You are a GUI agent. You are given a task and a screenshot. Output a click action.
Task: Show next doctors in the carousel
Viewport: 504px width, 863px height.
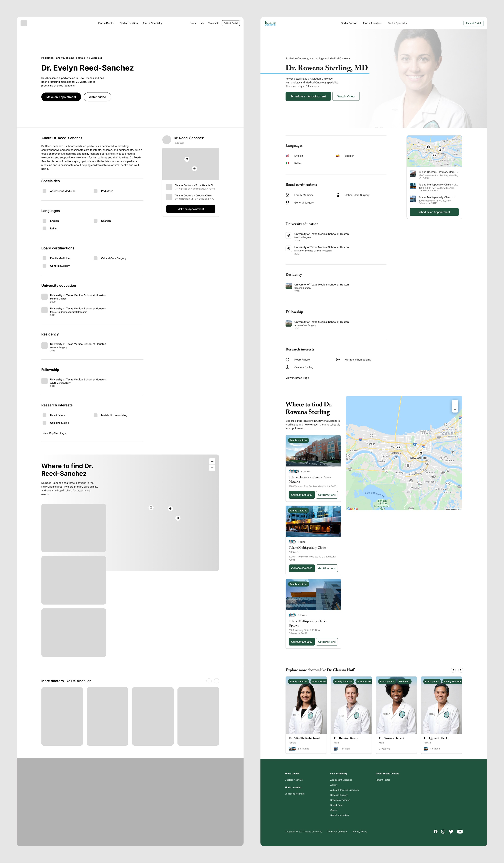click(461, 670)
